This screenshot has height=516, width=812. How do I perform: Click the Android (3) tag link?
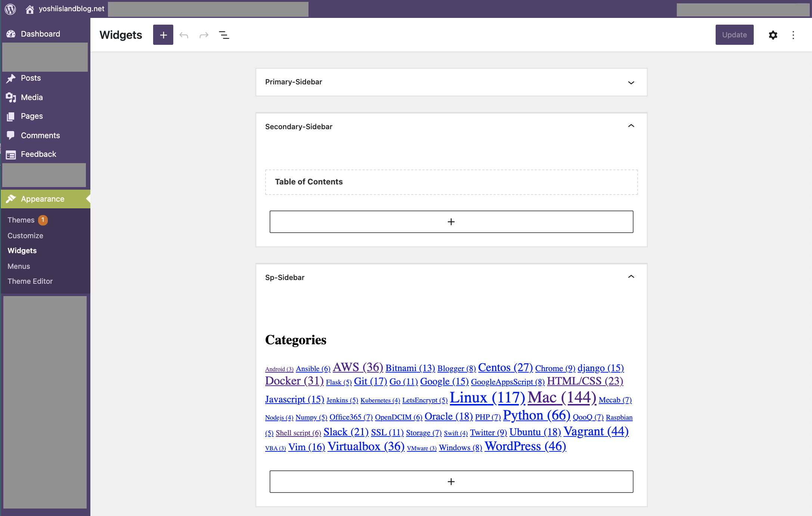279,369
